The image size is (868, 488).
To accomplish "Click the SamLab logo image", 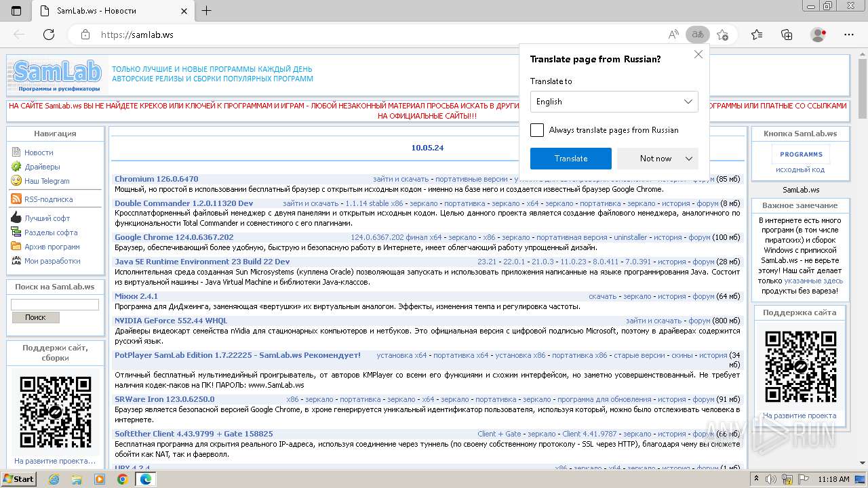I will tap(56, 75).
